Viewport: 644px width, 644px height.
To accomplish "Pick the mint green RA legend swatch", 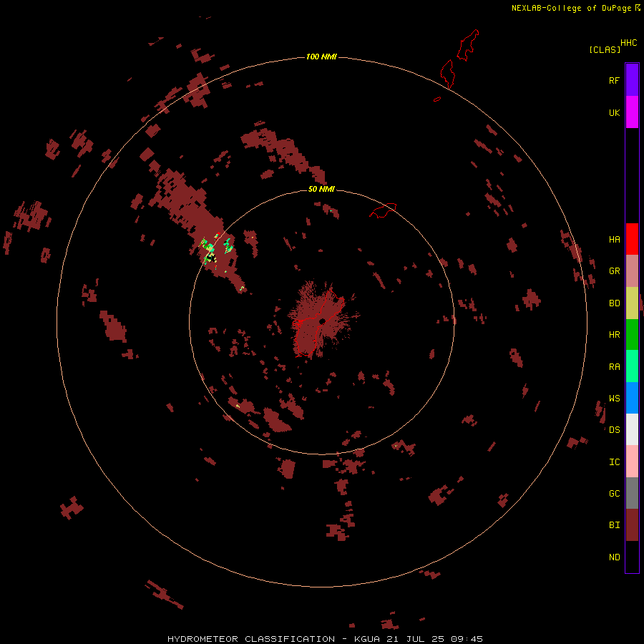I will [x=632, y=366].
